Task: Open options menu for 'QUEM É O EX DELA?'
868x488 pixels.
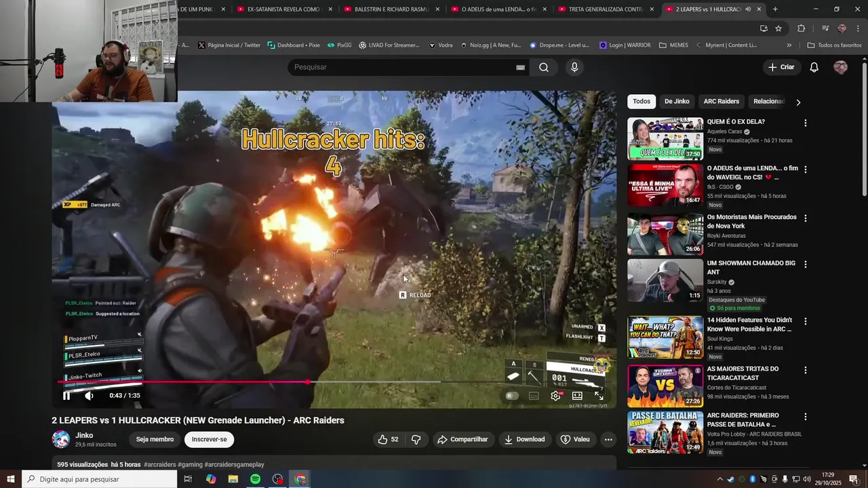Action: 806,123
